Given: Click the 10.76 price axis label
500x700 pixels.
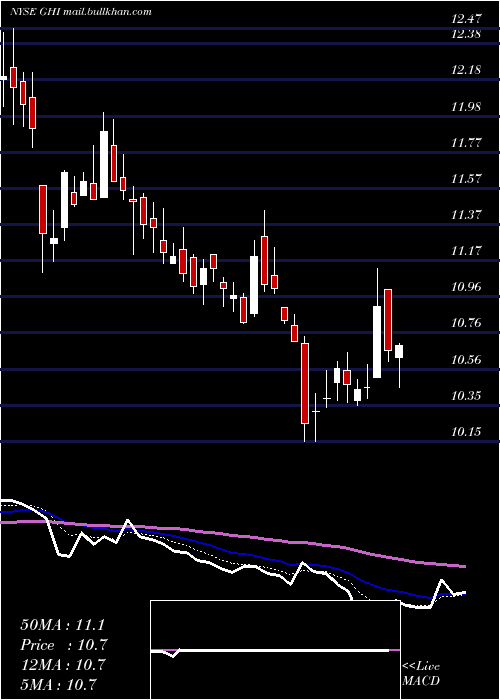Looking at the screenshot, I should [x=466, y=323].
